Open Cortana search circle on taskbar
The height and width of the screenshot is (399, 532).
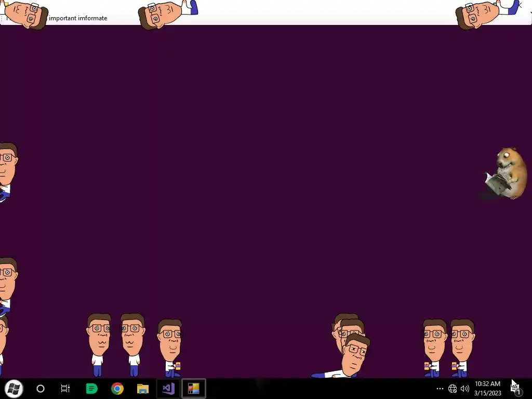41,389
